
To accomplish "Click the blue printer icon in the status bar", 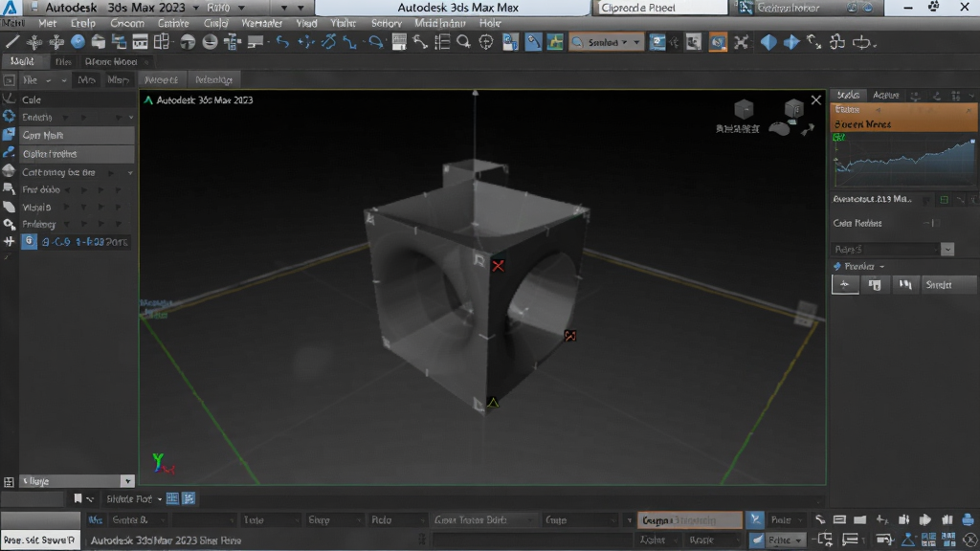I will (x=968, y=519).
